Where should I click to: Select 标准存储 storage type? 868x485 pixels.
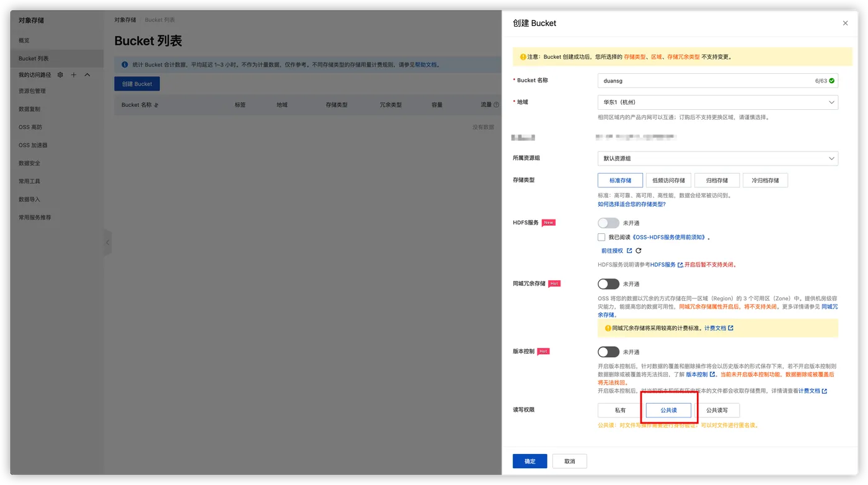[620, 180]
